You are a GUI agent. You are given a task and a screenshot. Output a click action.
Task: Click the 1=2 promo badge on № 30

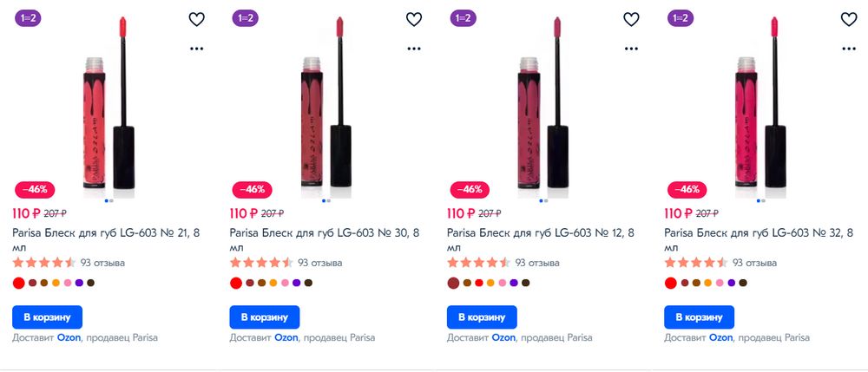[x=246, y=17]
